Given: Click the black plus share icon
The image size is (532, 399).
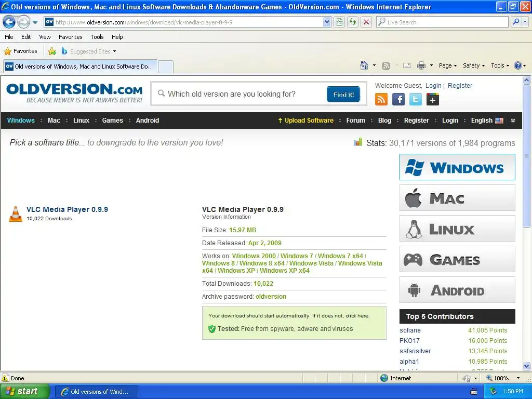Looking at the screenshot, I should tap(433, 99).
